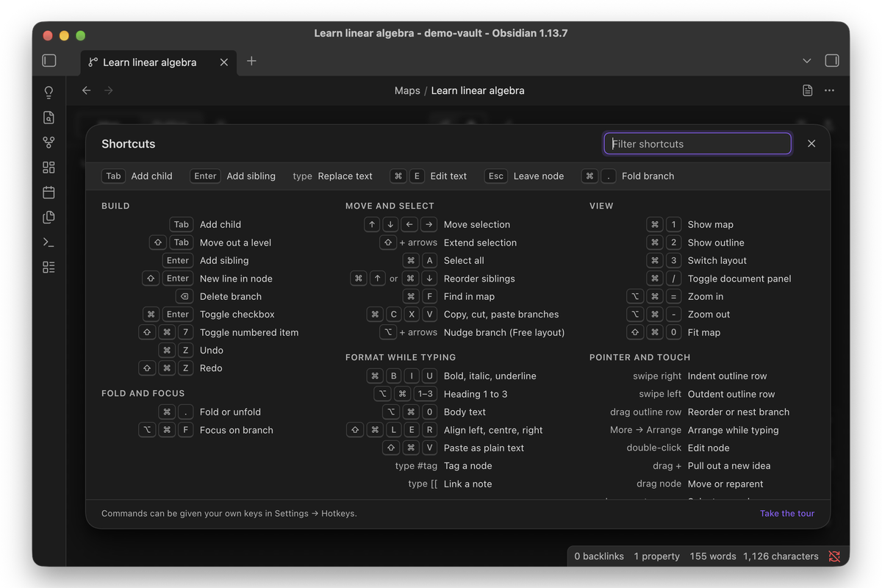Click the red sync status icon
This screenshot has height=588, width=882.
(834, 556)
